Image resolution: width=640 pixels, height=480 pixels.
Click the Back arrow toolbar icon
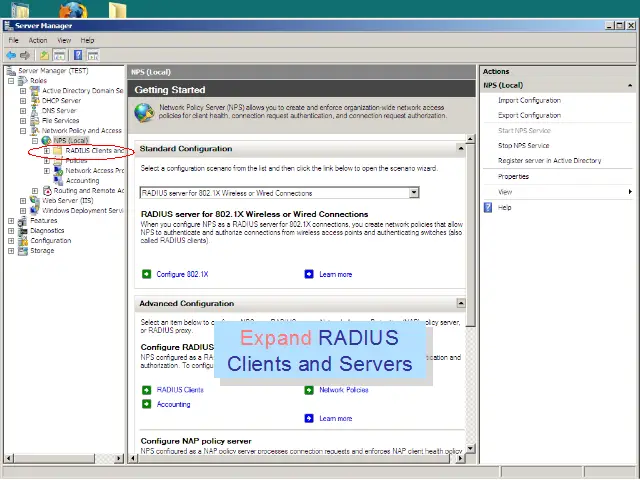point(11,55)
